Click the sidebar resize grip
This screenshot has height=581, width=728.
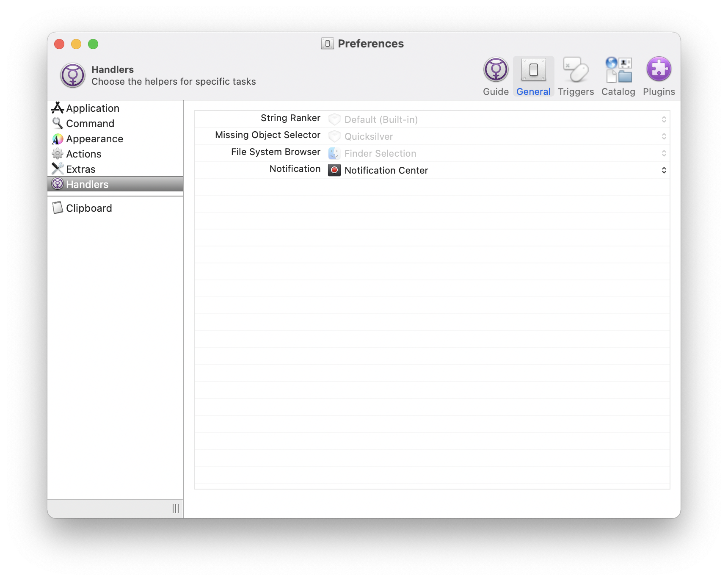175,509
